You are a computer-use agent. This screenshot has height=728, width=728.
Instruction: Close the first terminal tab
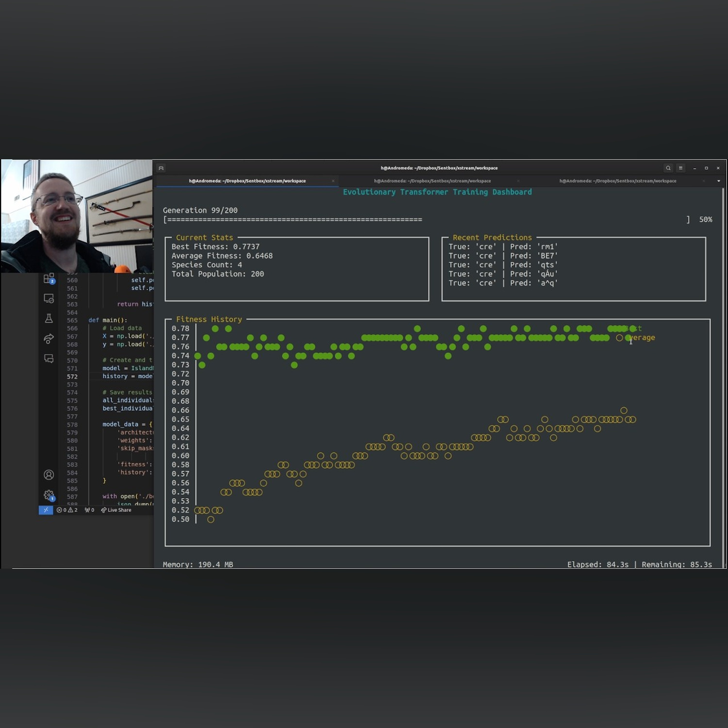point(333,181)
